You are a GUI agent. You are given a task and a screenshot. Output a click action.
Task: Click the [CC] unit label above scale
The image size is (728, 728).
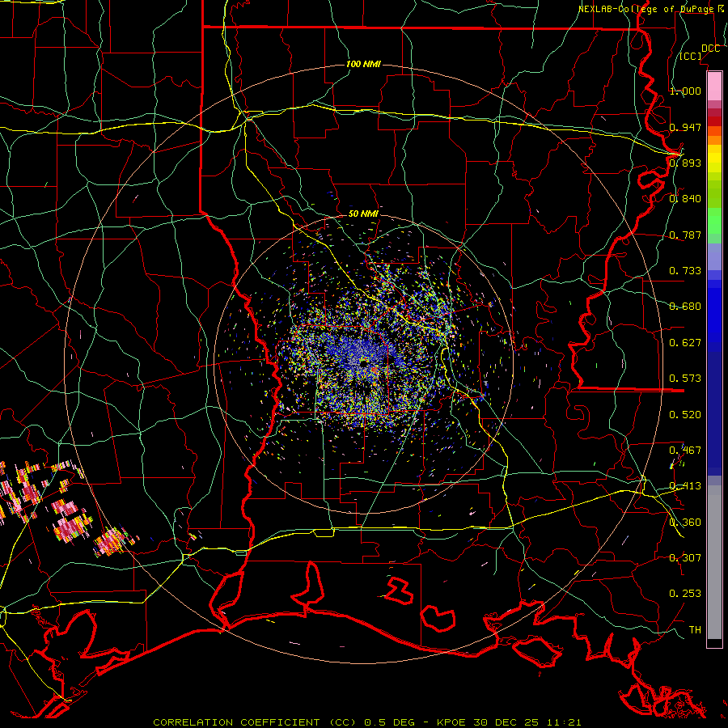pyautogui.click(x=691, y=56)
